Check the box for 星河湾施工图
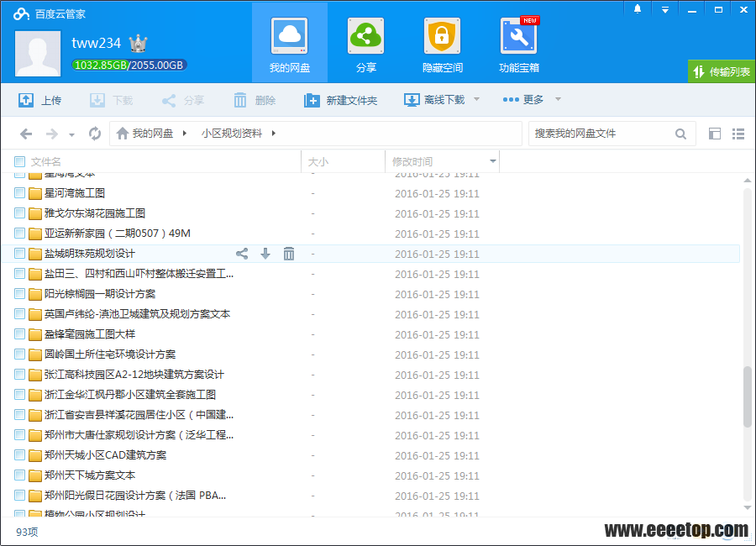 click(20, 193)
